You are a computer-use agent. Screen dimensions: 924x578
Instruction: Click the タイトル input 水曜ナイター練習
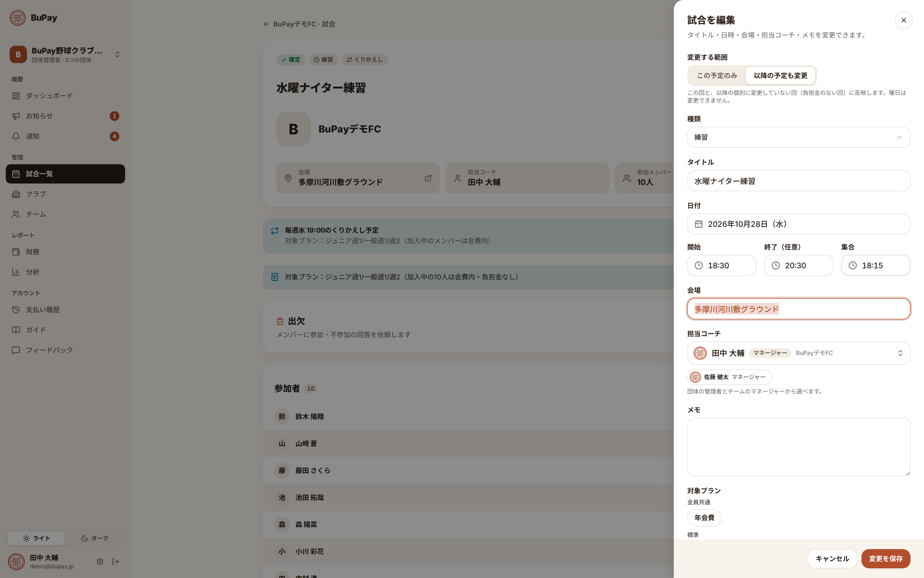pos(798,181)
